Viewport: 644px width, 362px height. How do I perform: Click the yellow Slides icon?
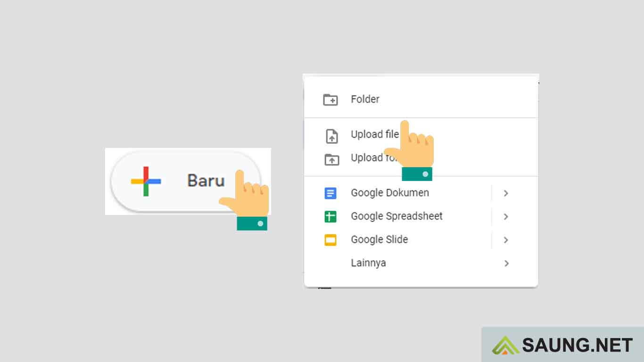coord(330,240)
